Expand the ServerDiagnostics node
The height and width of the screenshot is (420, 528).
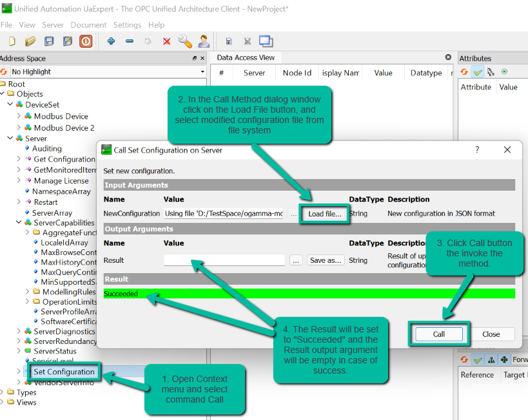(19, 331)
